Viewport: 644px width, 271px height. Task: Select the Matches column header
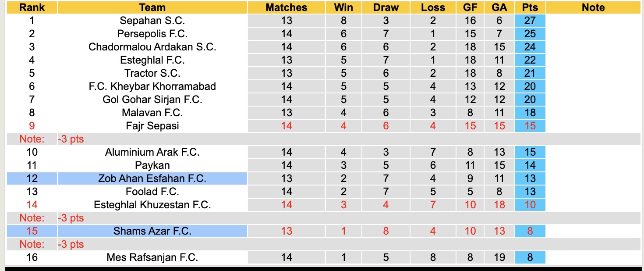(287, 7)
